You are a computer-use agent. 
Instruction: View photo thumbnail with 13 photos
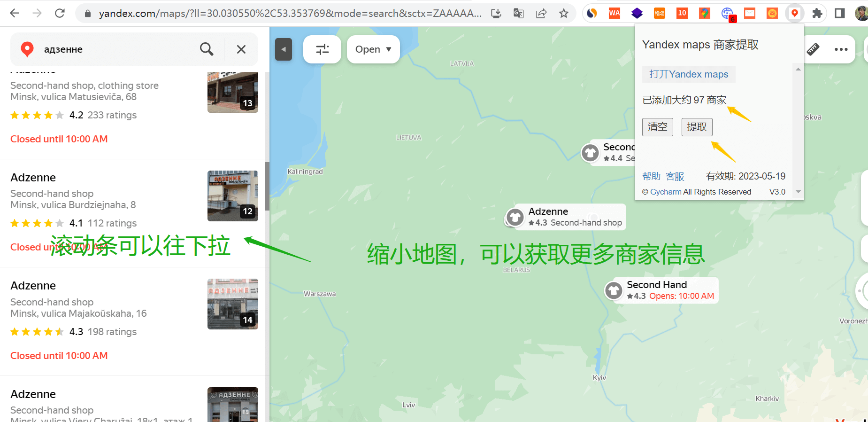pyautogui.click(x=233, y=92)
